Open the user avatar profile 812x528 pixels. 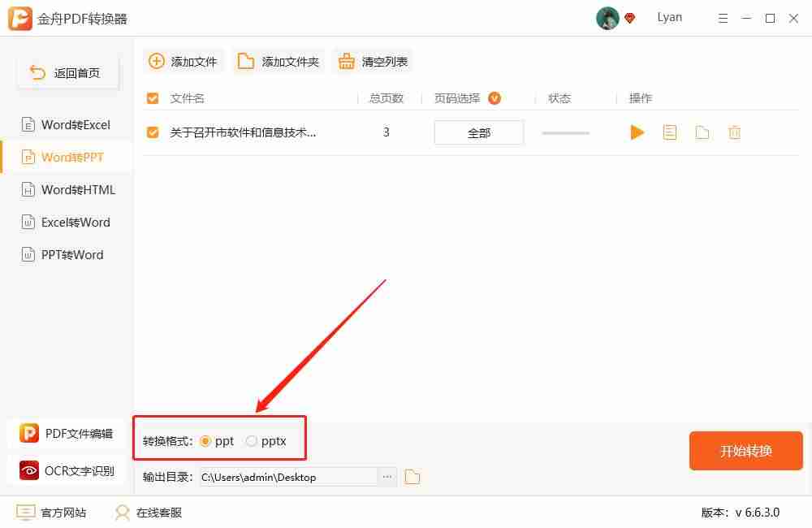pos(607,19)
